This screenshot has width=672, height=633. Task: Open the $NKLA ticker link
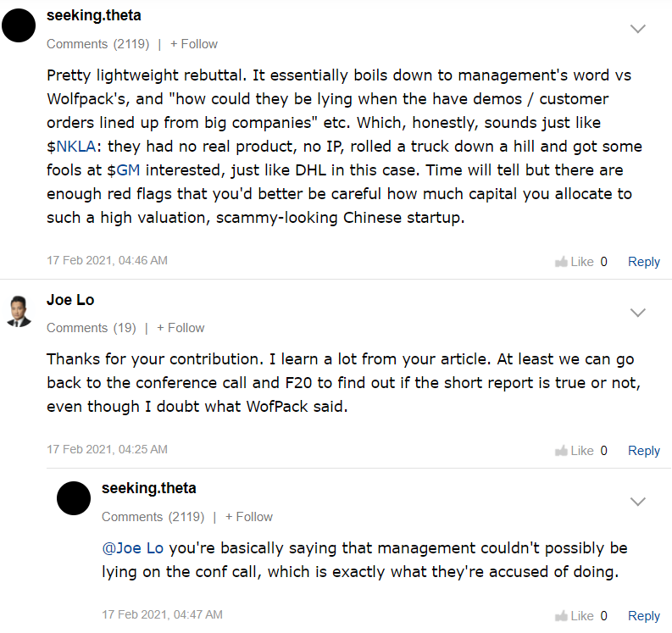point(70,147)
